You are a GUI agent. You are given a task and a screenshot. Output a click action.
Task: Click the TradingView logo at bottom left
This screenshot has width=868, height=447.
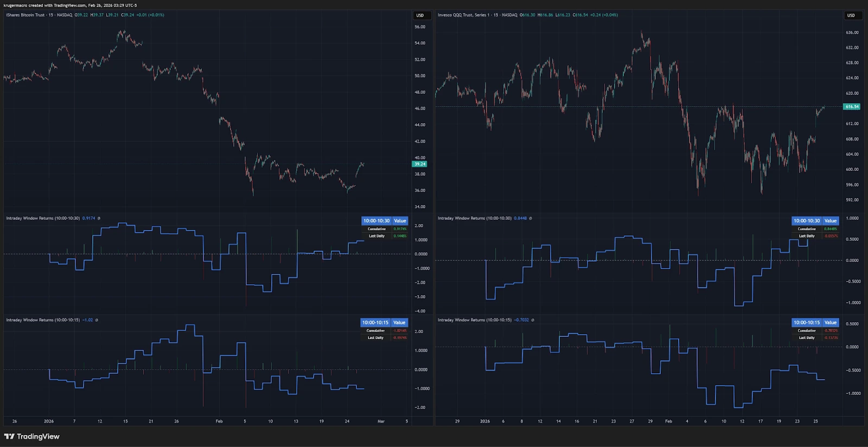point(31,437)
